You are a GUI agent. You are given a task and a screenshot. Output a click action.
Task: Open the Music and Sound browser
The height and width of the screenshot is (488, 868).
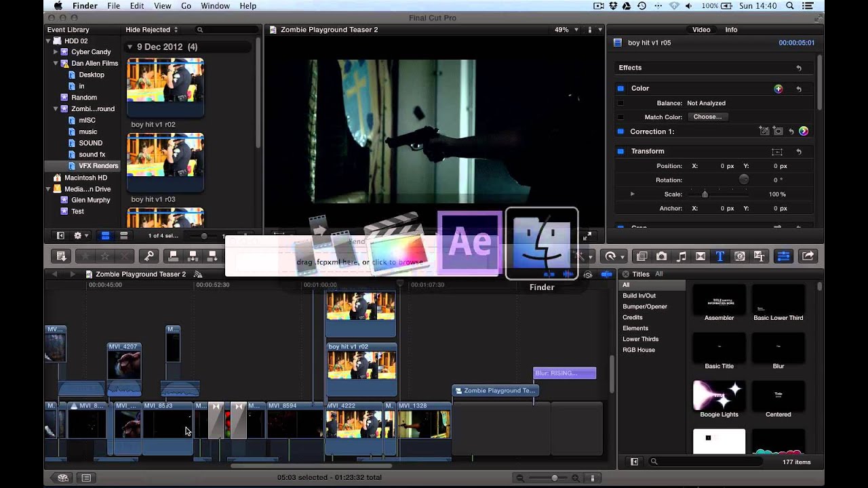click(682, 256)
